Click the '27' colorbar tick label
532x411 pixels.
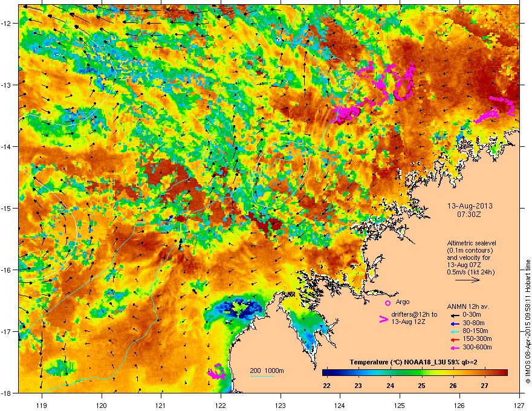[x=484, y=386]
